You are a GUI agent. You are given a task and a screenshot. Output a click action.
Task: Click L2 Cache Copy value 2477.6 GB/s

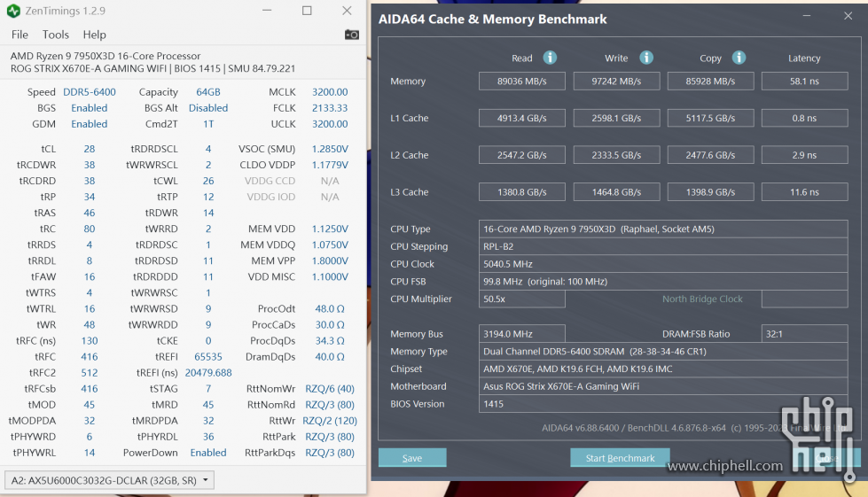pos(711,155)
